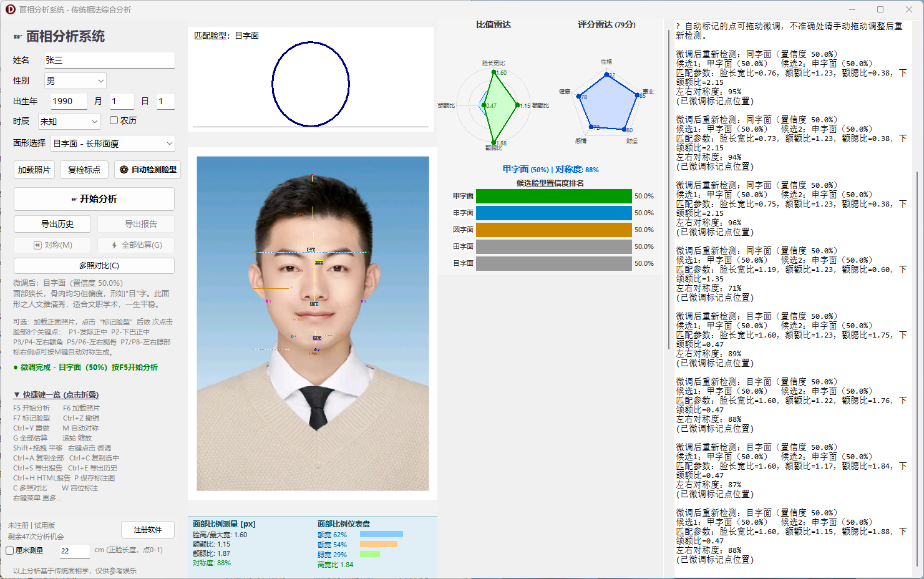The width and height of the screenshot is (924, 579).
Task: Click the 注册软件 registration button
Action: pyautogui.click(x=148, y=530)
